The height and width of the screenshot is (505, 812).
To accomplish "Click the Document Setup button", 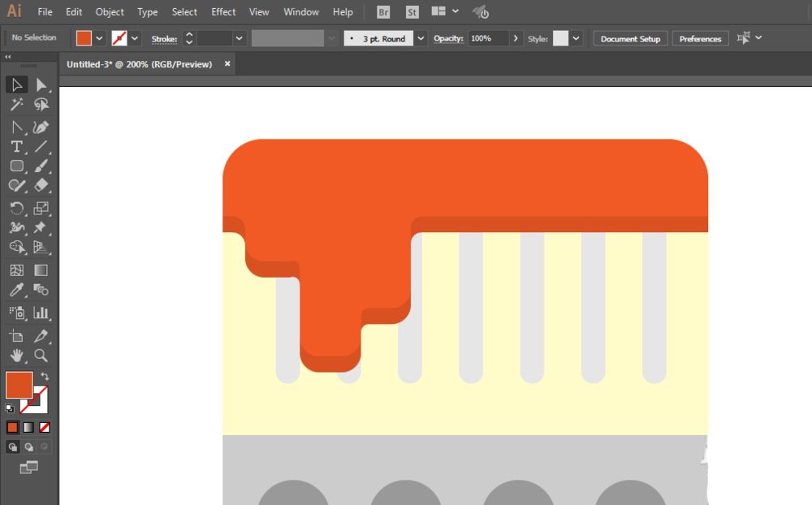I will (630, 39).
